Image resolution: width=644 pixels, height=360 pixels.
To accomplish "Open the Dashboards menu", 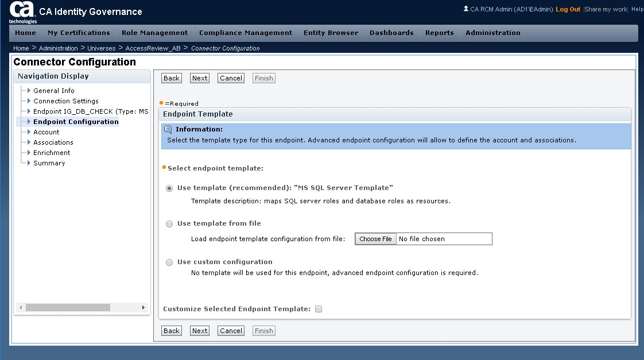I will pos(391,33).
